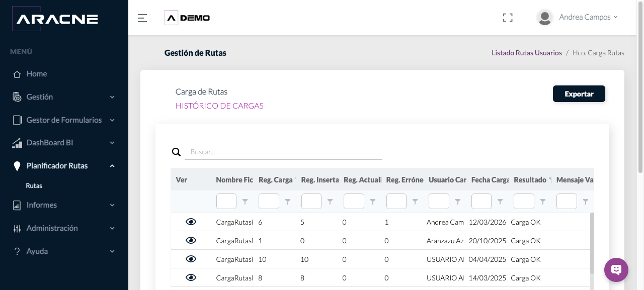Expand the Administración chevron
644x290 pixels.
click(112, 228)
